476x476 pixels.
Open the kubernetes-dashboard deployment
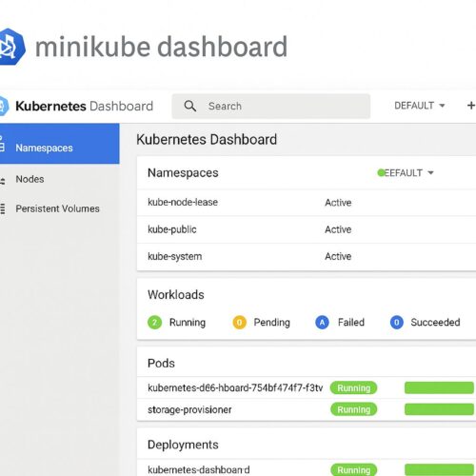[199, 469]
